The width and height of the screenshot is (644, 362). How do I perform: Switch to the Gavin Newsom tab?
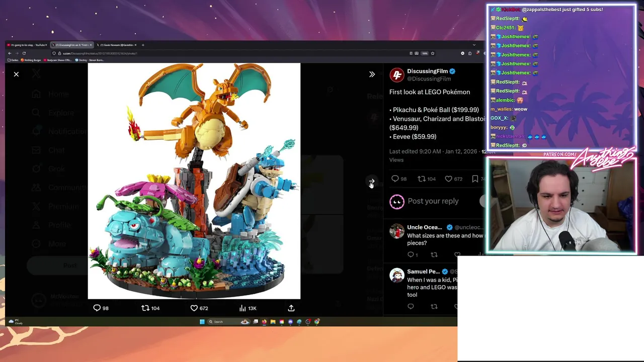[116, 45]
